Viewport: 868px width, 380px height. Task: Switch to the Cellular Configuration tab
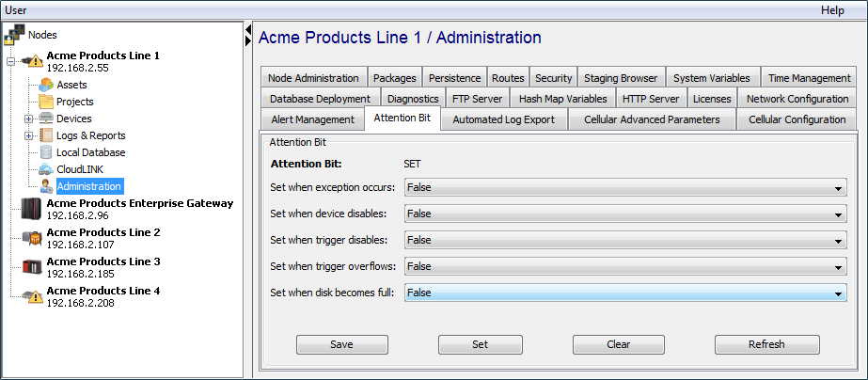click(797, 119)
